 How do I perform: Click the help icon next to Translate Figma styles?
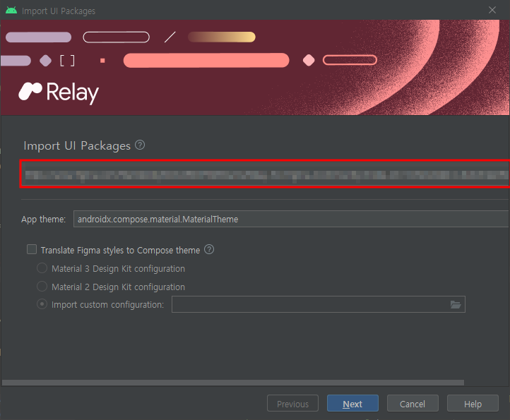pyautogui.click(x=209, y=249)
